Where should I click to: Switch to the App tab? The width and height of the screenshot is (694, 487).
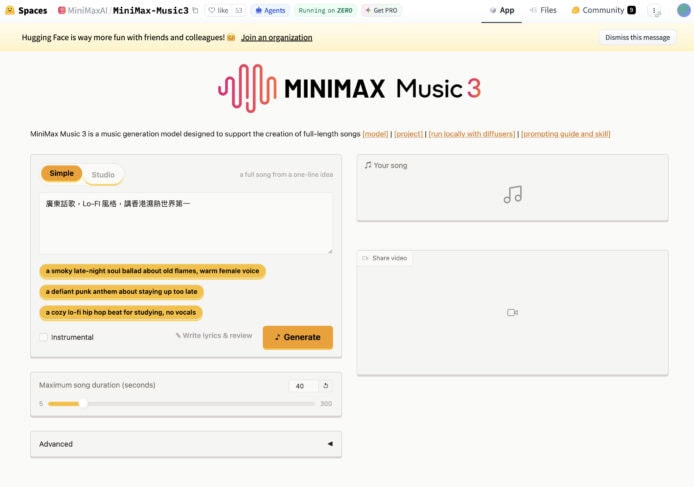[502, 10]
